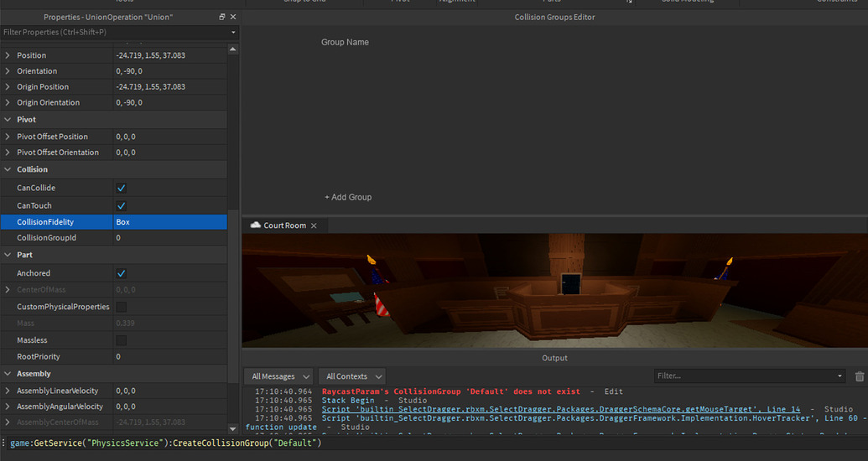Expand AssemblyAngularVelocity property

point(8,407)
